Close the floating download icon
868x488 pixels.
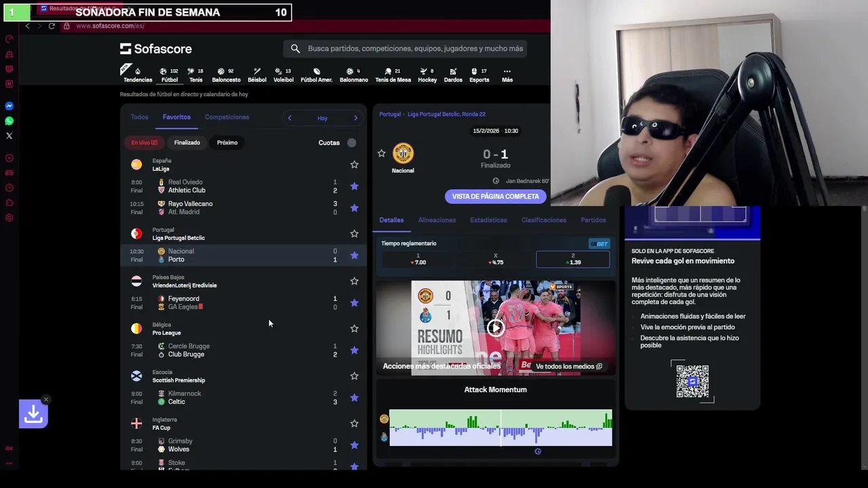(46, 399)
